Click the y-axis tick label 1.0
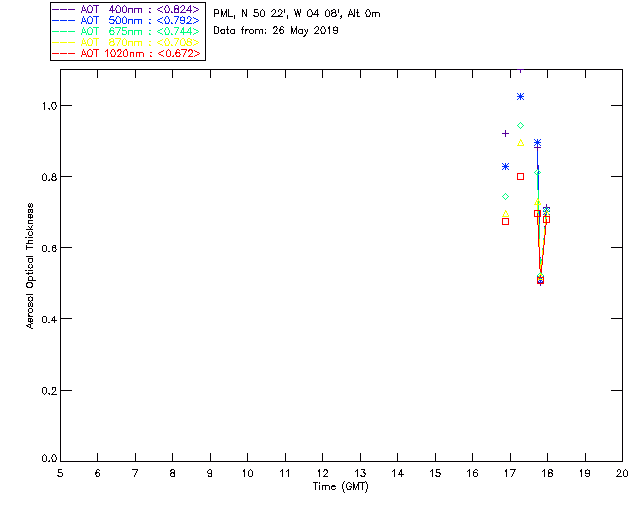The height and width of the screenshot is (512, 640). pos(49,106)
